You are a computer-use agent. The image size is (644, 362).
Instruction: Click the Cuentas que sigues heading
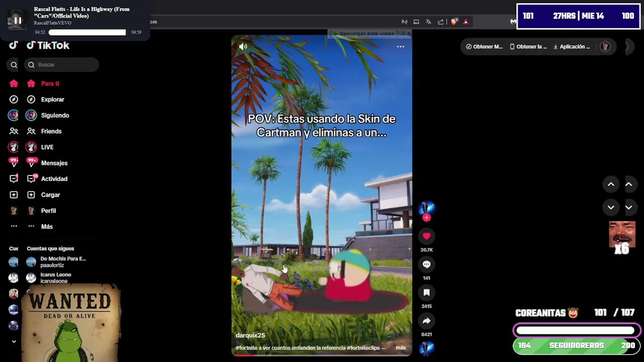click(x=50, y=248)
